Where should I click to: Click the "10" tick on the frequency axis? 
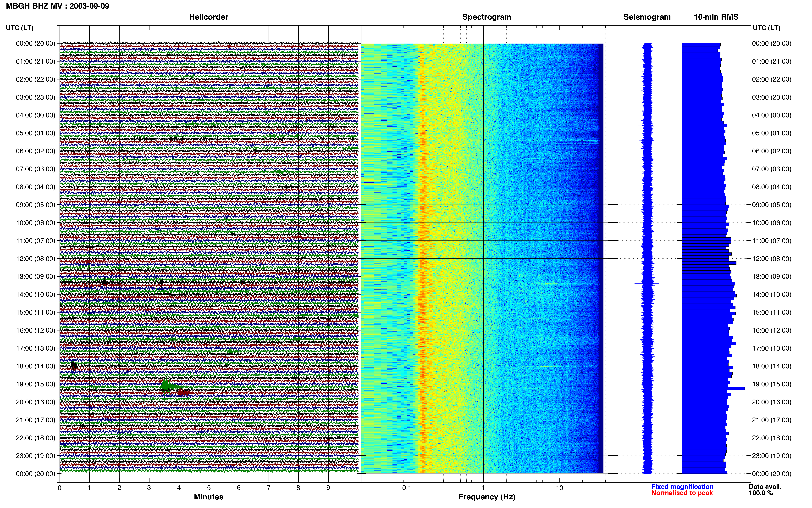click(x=559, y=488)
